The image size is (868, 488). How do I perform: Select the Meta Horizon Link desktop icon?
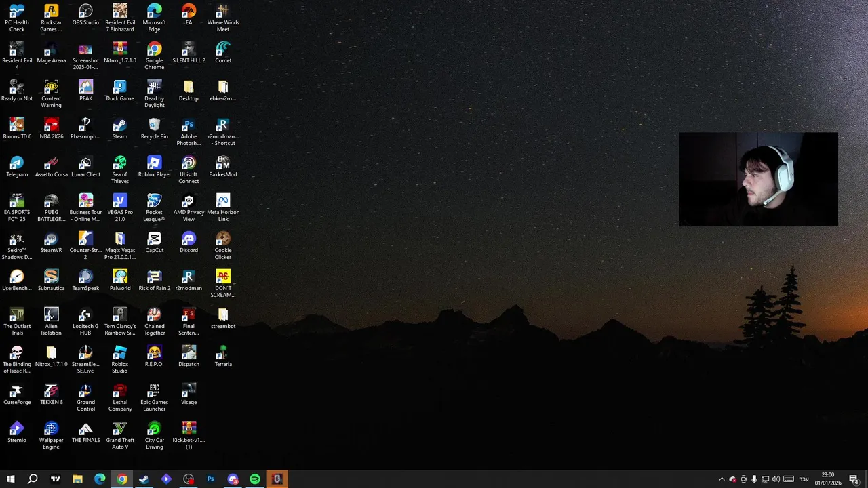click(223, 207)
